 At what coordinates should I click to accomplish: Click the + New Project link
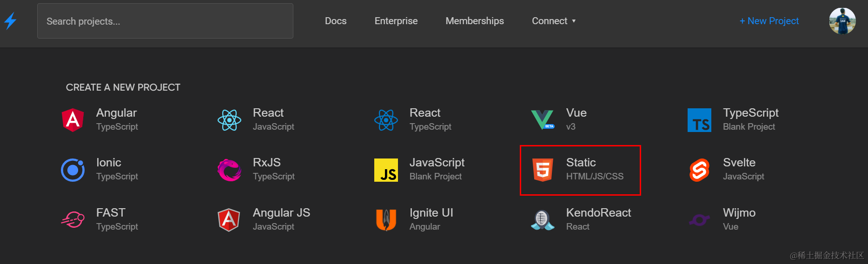point(769,21)
